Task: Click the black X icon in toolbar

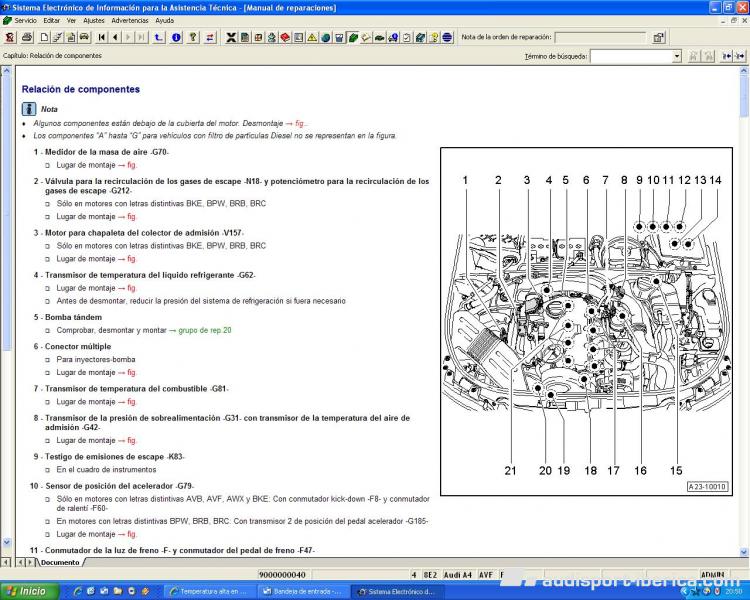Action: click(231, 37)
